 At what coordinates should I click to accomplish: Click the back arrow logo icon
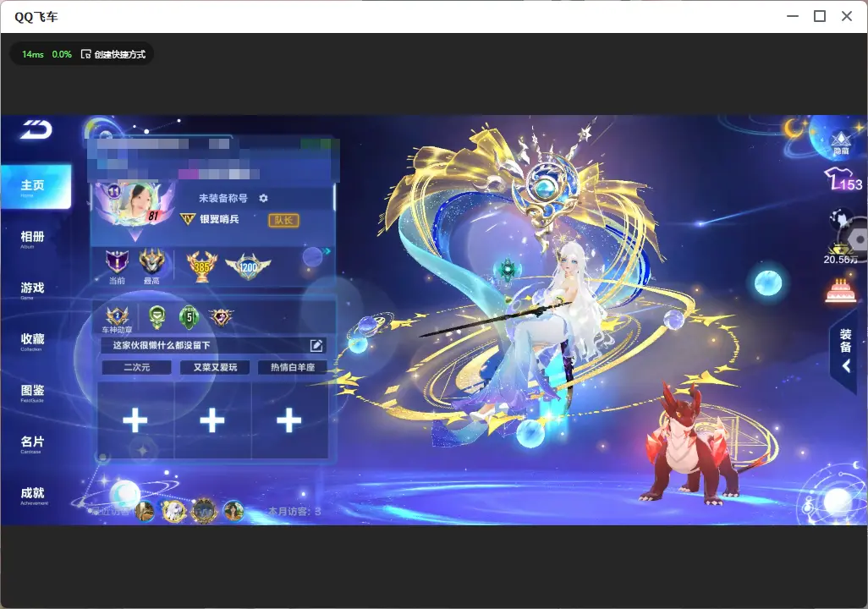[x=36, y=129]
